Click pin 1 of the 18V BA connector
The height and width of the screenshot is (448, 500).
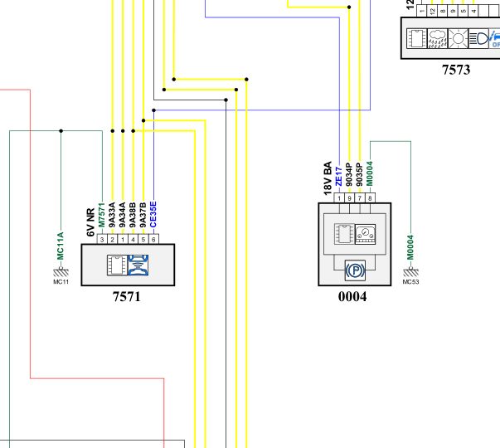point(339,198)
